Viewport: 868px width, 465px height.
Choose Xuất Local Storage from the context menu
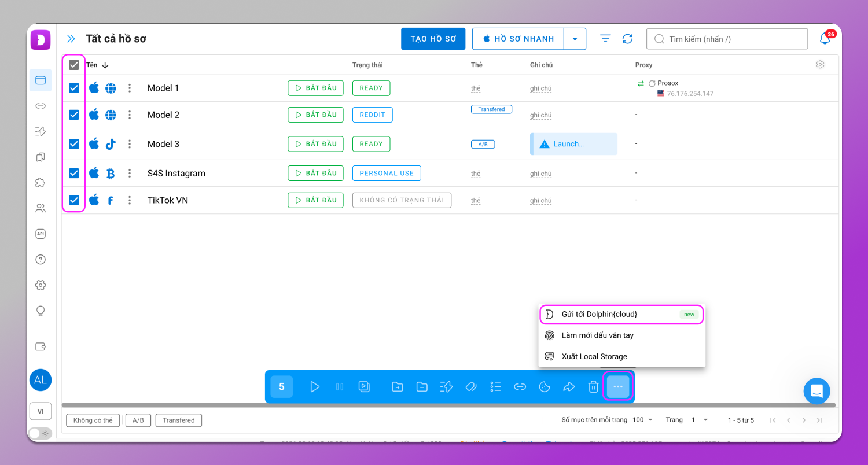coord(594,356)
